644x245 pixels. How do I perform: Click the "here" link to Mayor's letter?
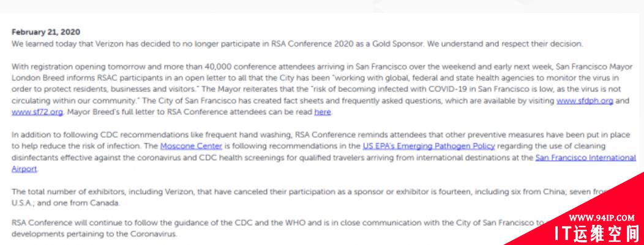pos(323,112)
